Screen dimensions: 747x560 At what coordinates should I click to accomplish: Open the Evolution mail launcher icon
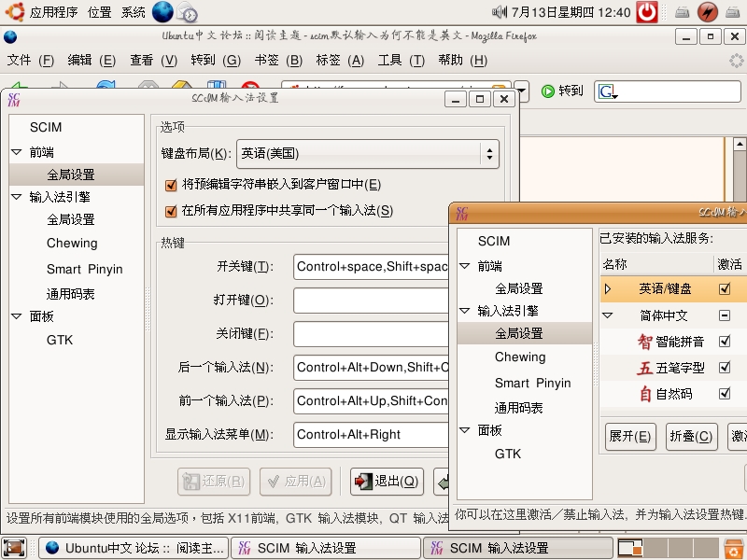188,12
